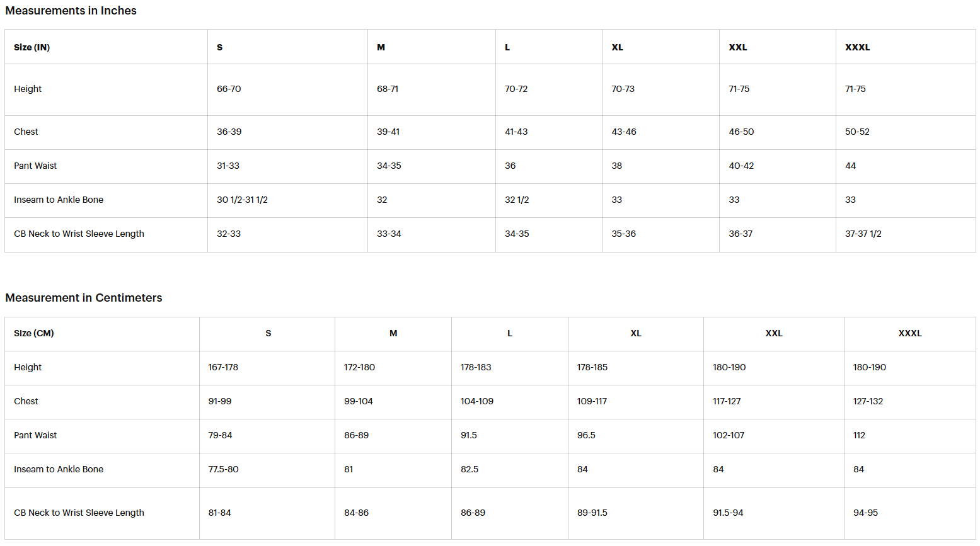Select the 'Size (CM)' header cell
This screenshot has height=546, width=980.
[x=102, y=334]
